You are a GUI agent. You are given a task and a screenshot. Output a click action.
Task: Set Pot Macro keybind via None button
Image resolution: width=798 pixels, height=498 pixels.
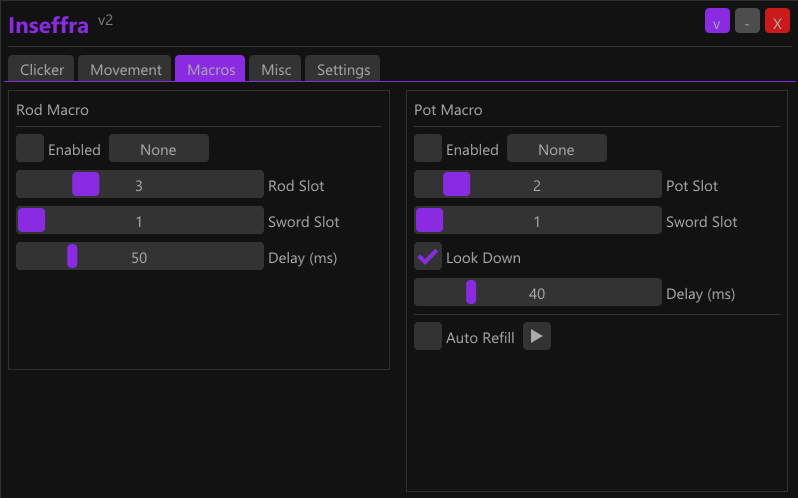pos(556,149)
